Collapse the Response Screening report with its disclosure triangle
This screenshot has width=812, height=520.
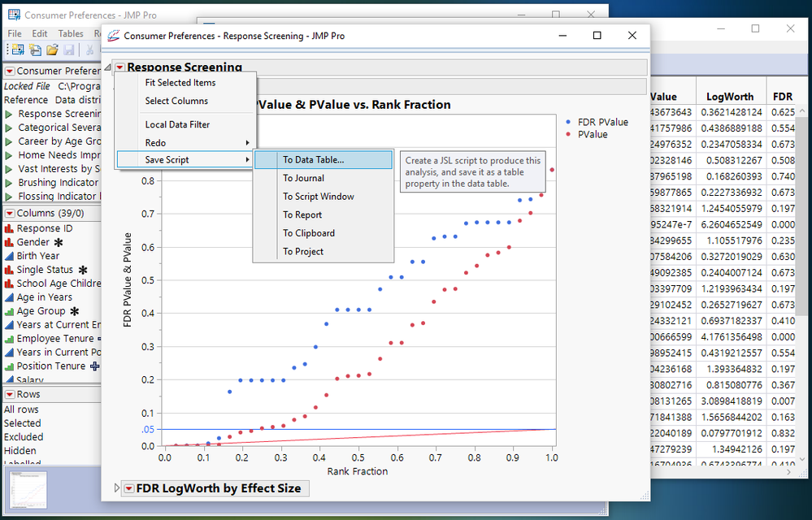pos(106,67)
